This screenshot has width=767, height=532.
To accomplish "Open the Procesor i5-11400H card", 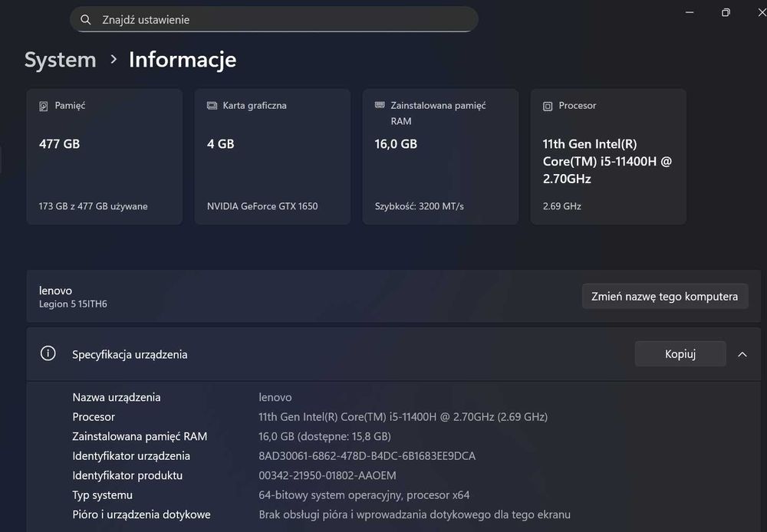I will pos(608,156).
